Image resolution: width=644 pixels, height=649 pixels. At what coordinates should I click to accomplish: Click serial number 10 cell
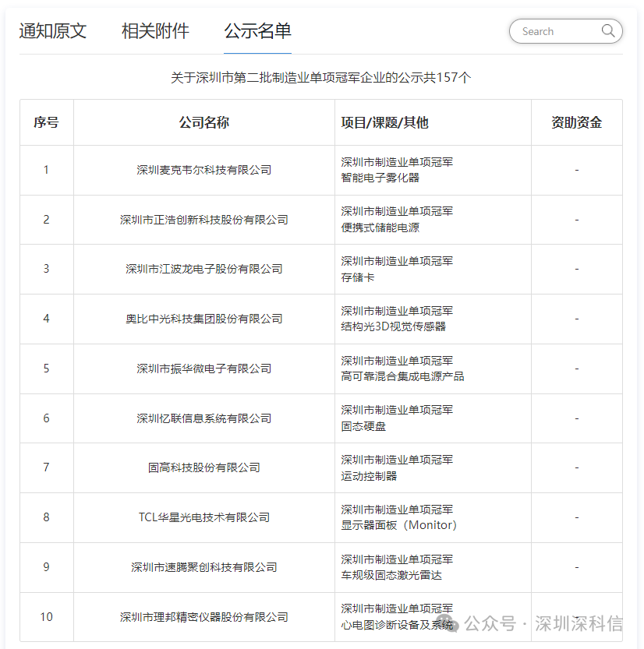tap(46, 617)
